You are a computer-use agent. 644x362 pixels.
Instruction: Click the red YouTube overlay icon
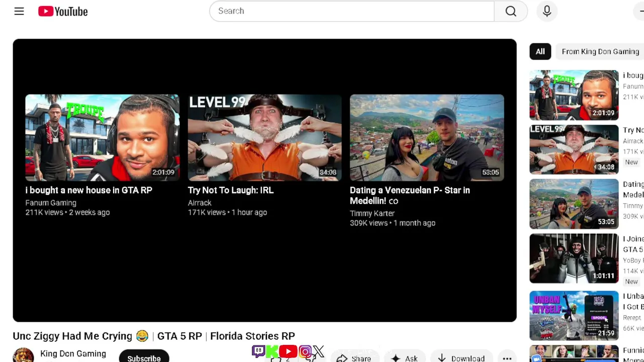point(288,351)
